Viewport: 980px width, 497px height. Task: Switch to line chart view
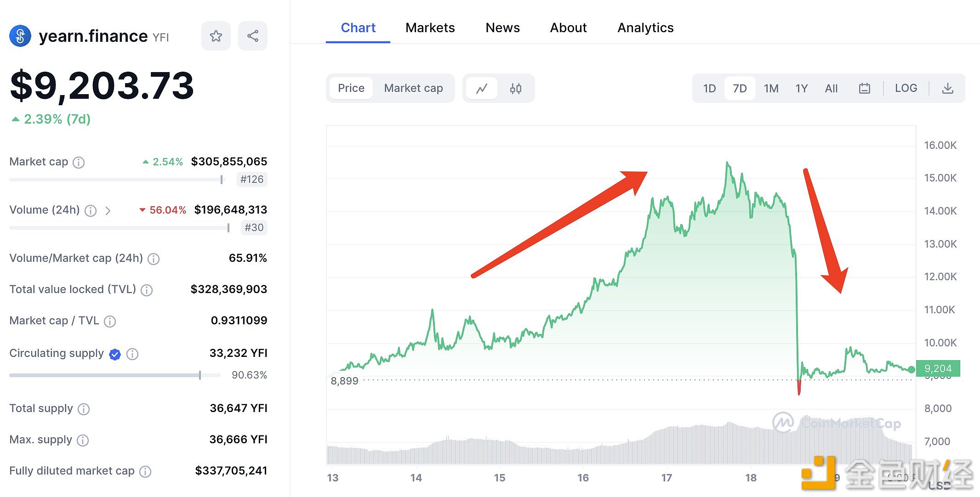tap(481, 88)
